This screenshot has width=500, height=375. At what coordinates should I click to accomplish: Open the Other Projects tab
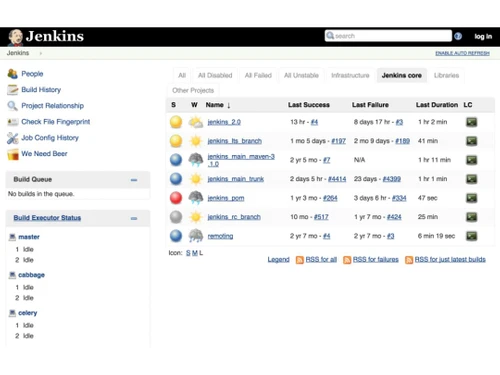193,90
